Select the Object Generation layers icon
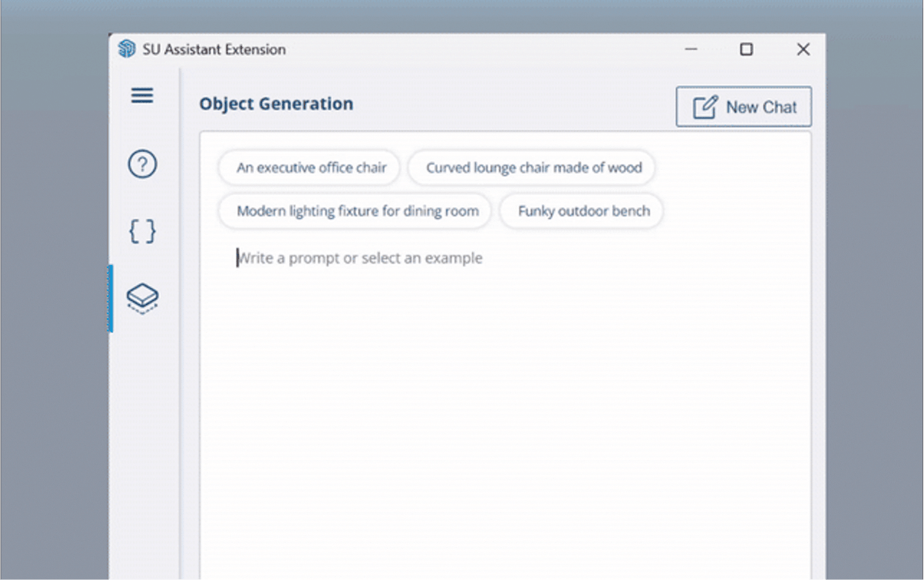The image size is (924, 580). [142, 298]
